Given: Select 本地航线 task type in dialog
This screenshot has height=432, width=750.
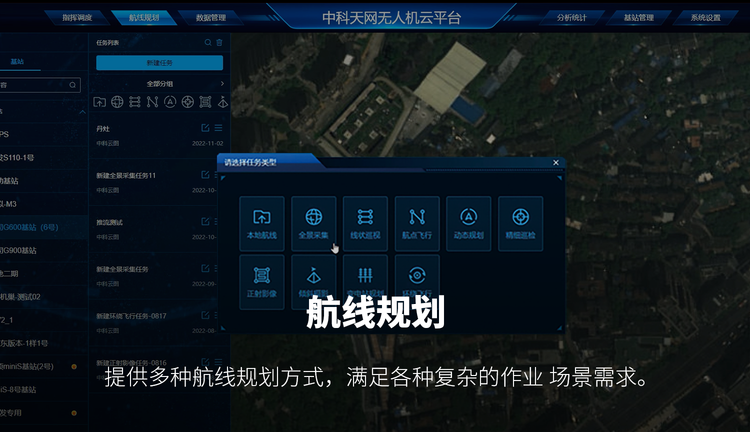Looking at the screenshot, I should (x=261, y=223).
